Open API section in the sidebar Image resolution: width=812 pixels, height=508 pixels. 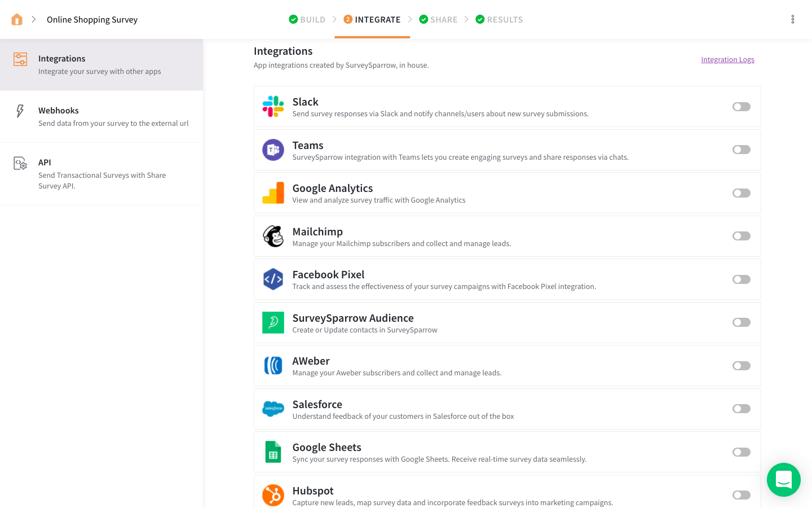[x=101, y=174]
